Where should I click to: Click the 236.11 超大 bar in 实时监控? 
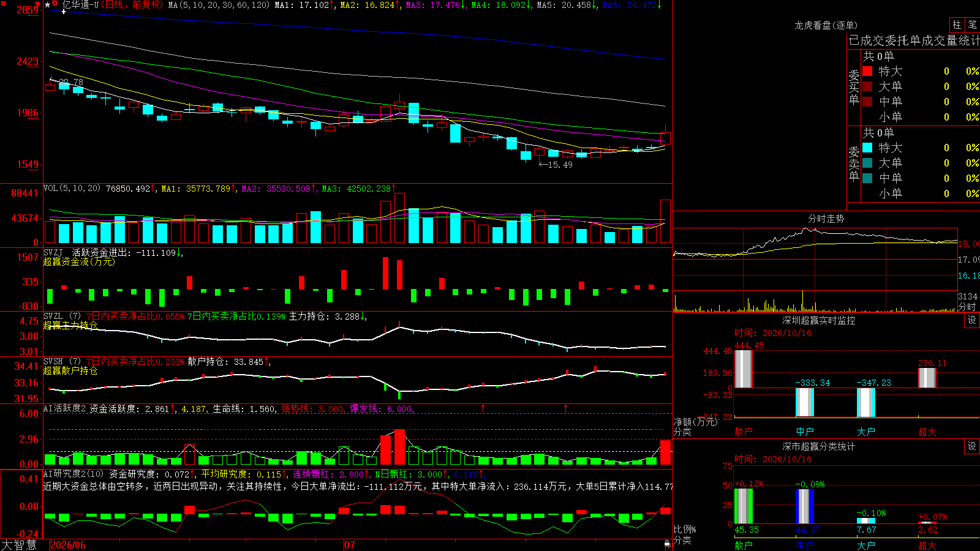point(927,378)
